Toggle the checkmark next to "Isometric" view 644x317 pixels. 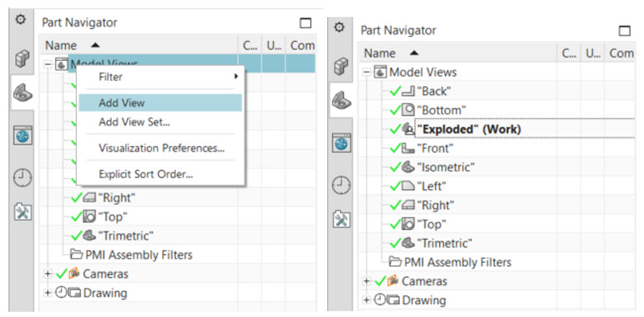point(394,167)
